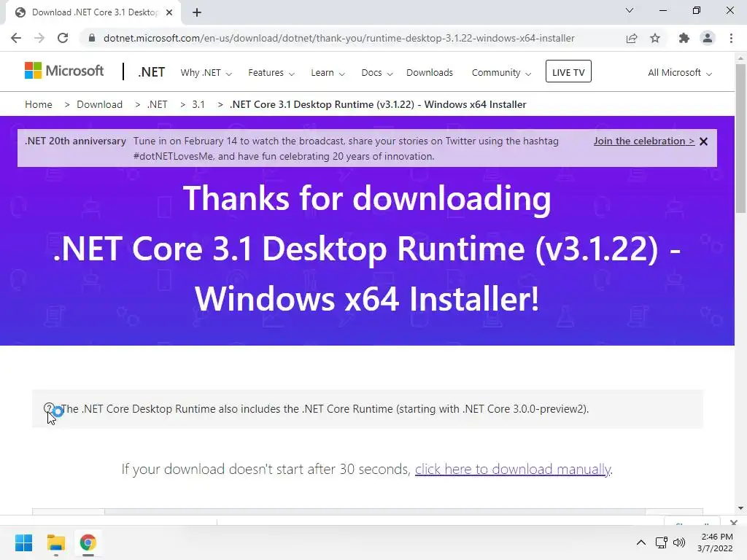Select the Download .NET Core browser tab

point(94,12)
